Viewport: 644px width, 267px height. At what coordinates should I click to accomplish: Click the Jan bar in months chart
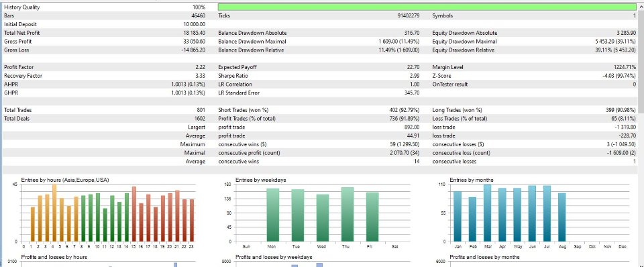coord(457,217)
